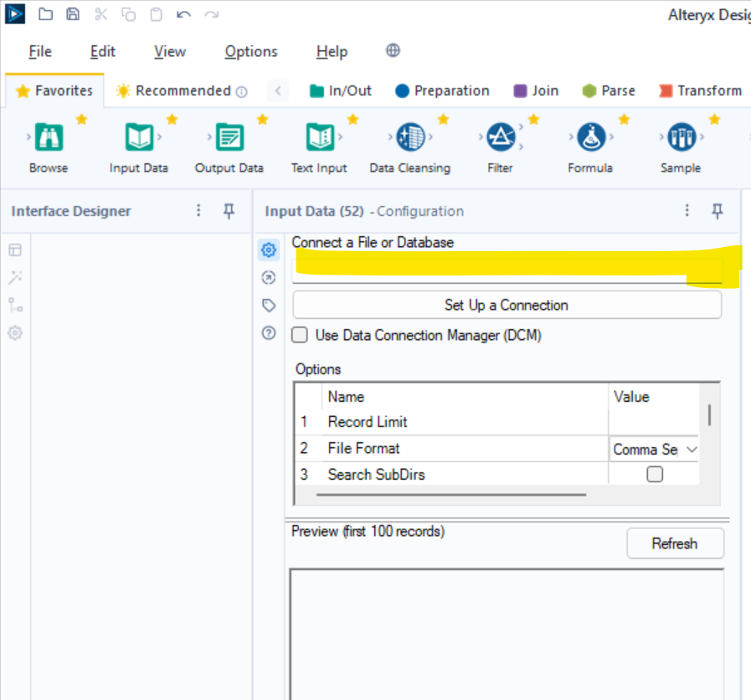Select the Browse tool
The width and height of the screenshot is (751, 700).
pyautogui.click(x=48, y=138)
